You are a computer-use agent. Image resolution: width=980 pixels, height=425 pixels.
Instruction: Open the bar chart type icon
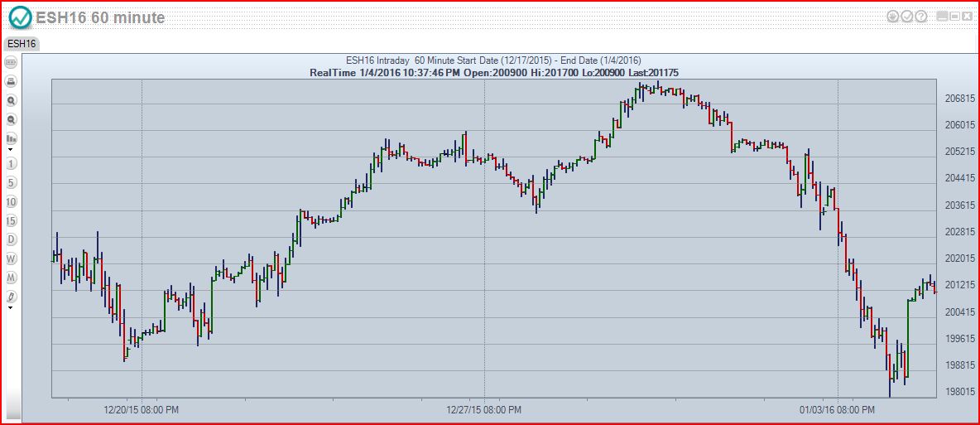(x=12, y=138)
